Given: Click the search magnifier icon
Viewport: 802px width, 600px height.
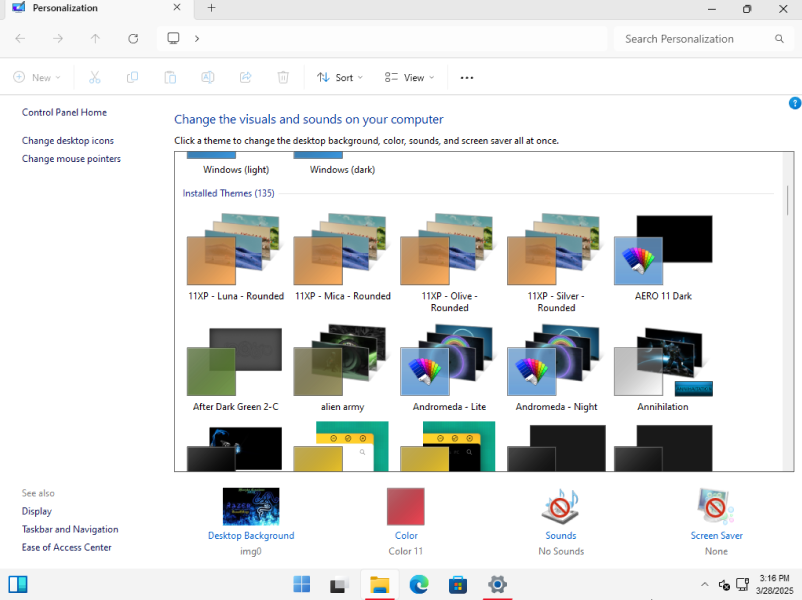Looking at the screenshot, I should click(x=779, y=39).
